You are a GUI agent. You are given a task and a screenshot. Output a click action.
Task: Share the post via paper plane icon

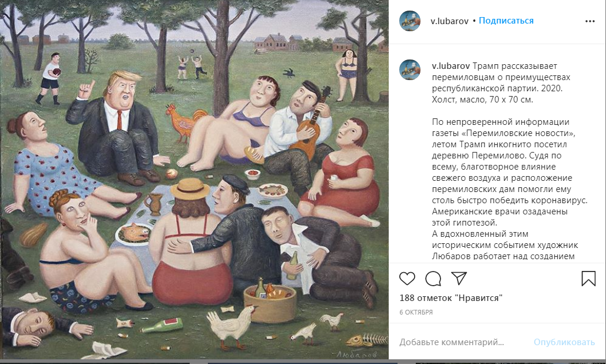coord(459,278)
